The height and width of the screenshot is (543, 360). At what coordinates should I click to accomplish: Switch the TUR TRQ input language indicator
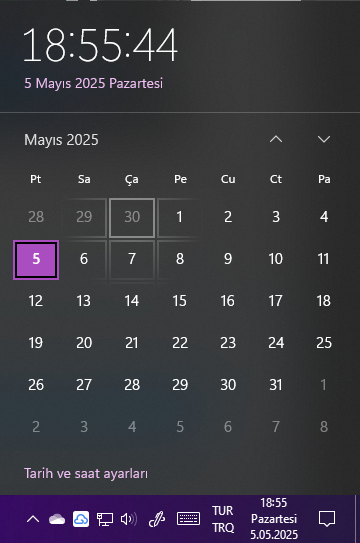point(223,519)
